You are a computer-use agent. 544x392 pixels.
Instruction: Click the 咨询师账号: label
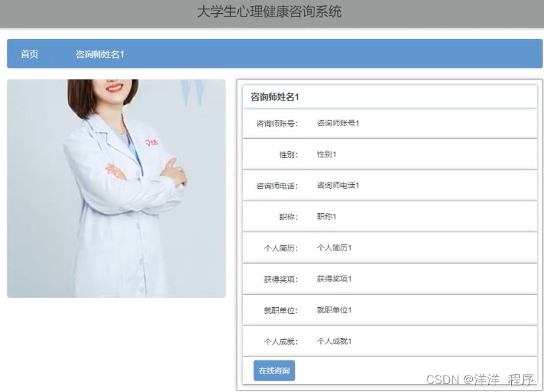tap(277, 124)
